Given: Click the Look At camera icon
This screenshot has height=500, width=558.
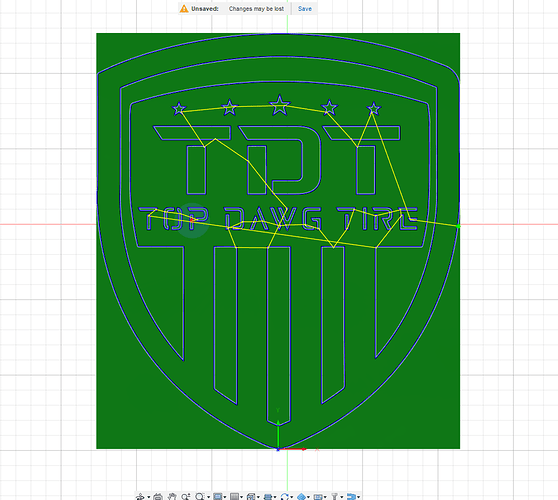Looking at the screenshot, I should click(158, 497).
